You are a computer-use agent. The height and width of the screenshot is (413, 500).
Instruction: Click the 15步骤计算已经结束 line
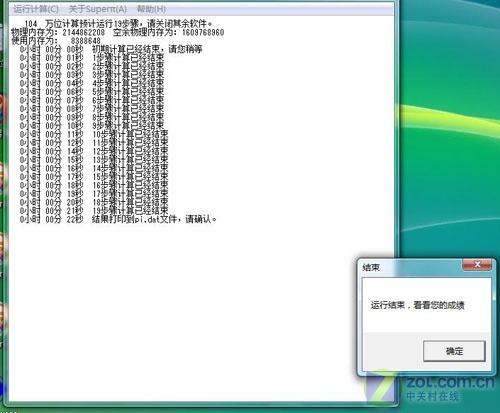[94, 177]
